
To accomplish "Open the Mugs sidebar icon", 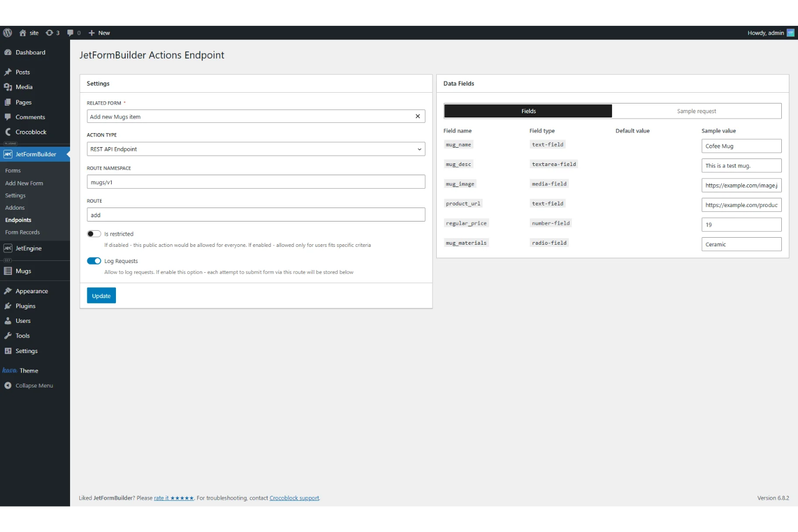I will 9,271.
